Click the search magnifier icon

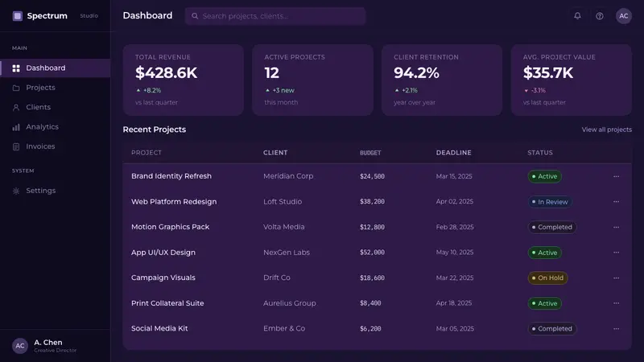195,16
